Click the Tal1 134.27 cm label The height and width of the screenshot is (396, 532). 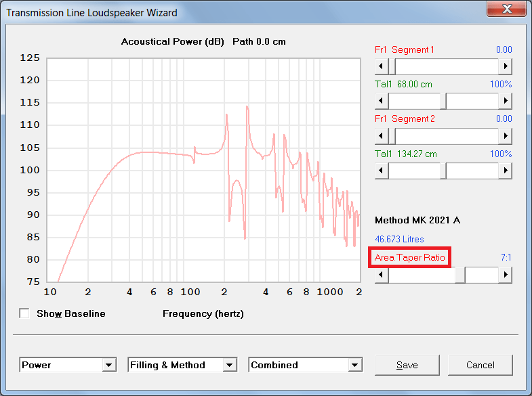click(x=406, y=154)
